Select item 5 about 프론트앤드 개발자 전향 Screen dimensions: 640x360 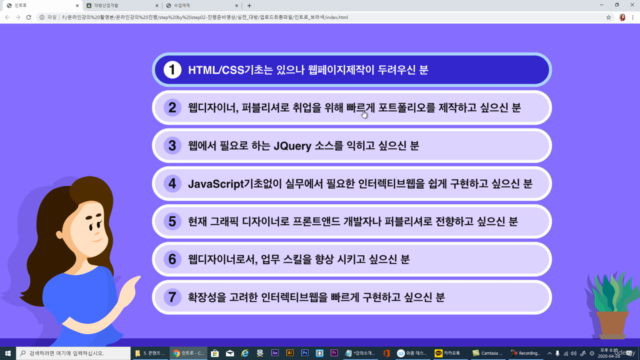click(352, 221)
